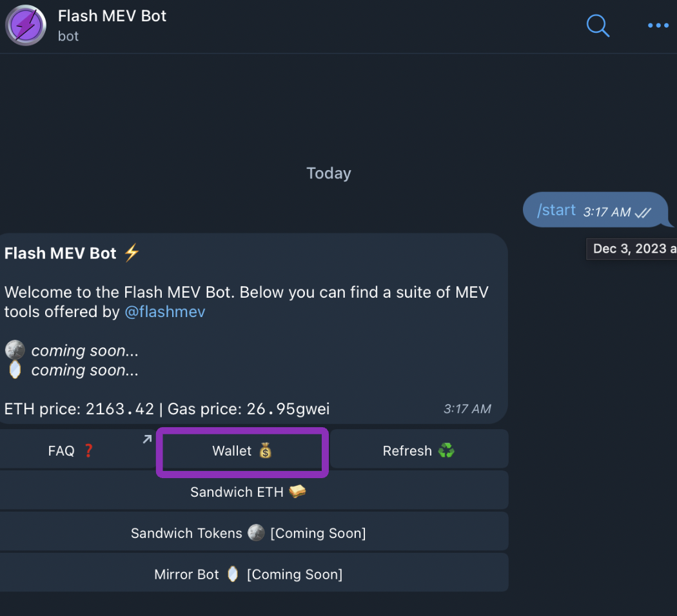Click Mirror Bot [Coming Soon] button
Image resolution: width=677 pixels, height=616 pixels.
[x=248, y=575]
